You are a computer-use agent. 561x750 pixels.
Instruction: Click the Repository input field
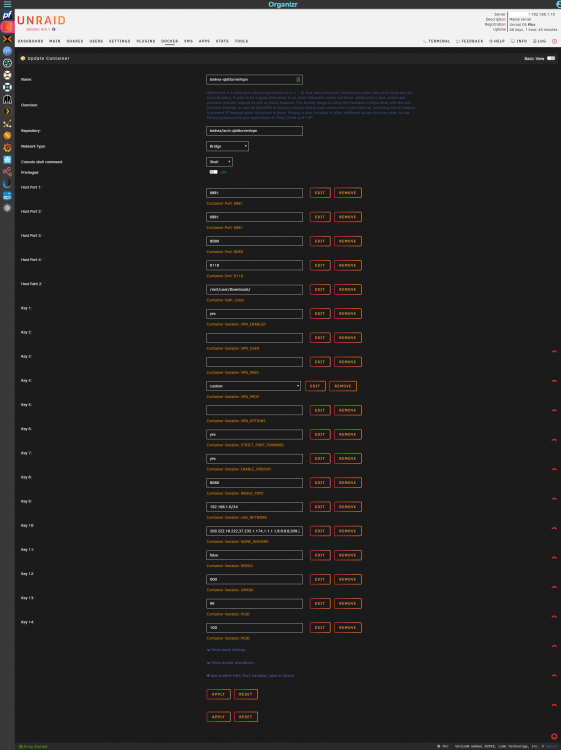pos(254,131)
